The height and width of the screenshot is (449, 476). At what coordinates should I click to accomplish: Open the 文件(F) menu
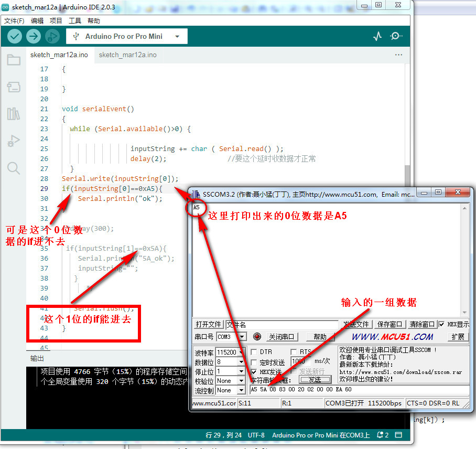14,20
